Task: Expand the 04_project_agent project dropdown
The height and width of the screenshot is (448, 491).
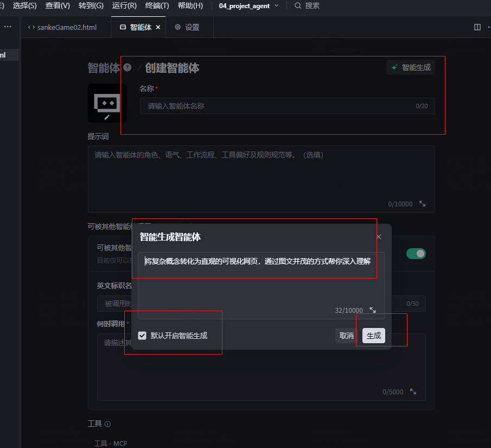Action: tap(248, 5)
